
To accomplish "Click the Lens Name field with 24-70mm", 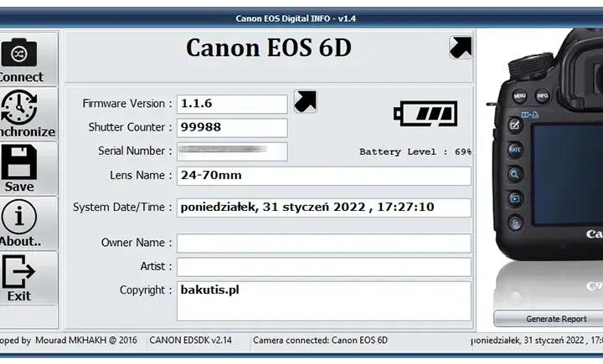I will 324,176.
